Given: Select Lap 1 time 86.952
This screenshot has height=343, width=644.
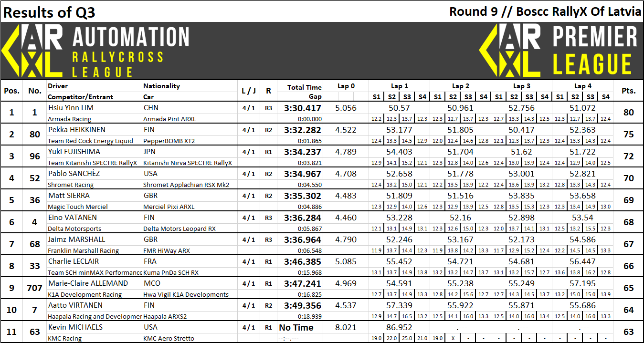Looking at the screenshot, I should 399,328.
